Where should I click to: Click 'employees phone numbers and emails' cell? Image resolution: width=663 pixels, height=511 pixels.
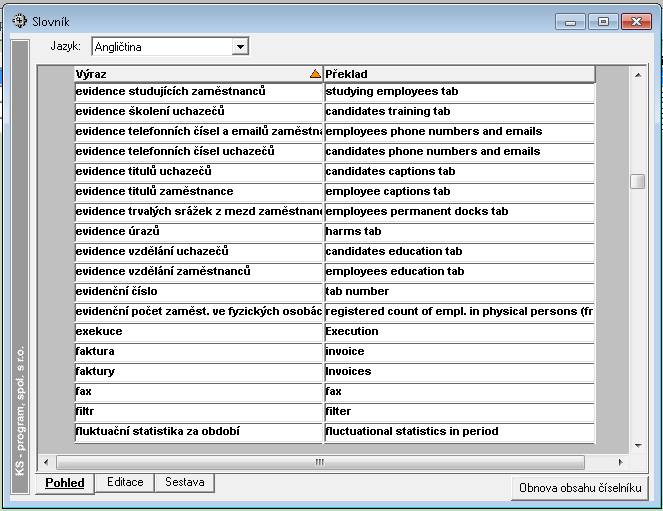(459, 132)
